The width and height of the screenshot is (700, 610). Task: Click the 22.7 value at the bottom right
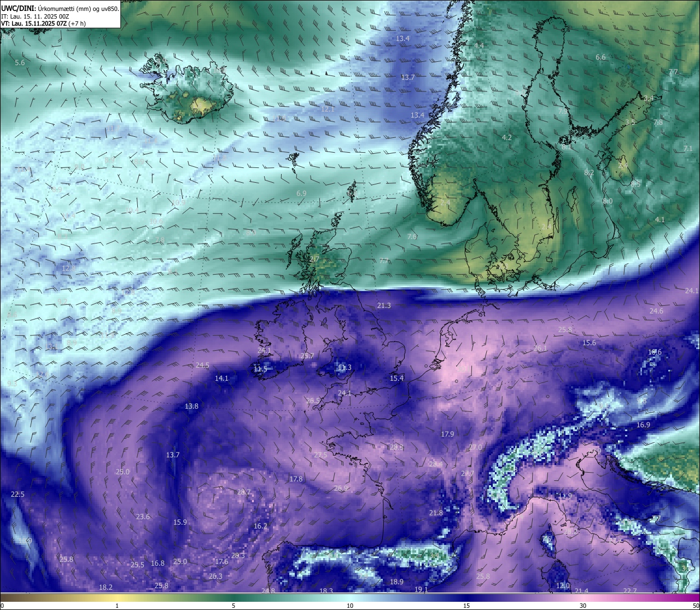tap(630, 591)
